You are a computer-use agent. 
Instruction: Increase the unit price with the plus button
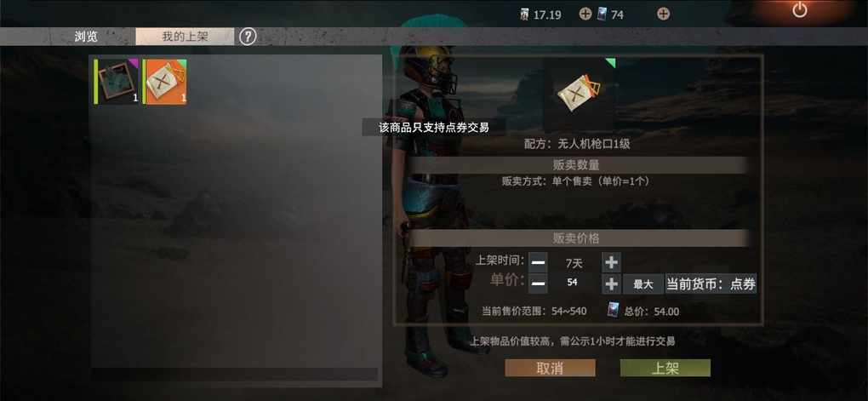pyautogui.click(x=611, y=284)
